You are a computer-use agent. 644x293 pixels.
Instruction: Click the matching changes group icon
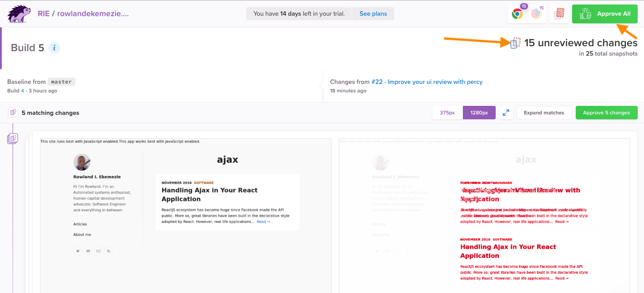tap(13, 113)
